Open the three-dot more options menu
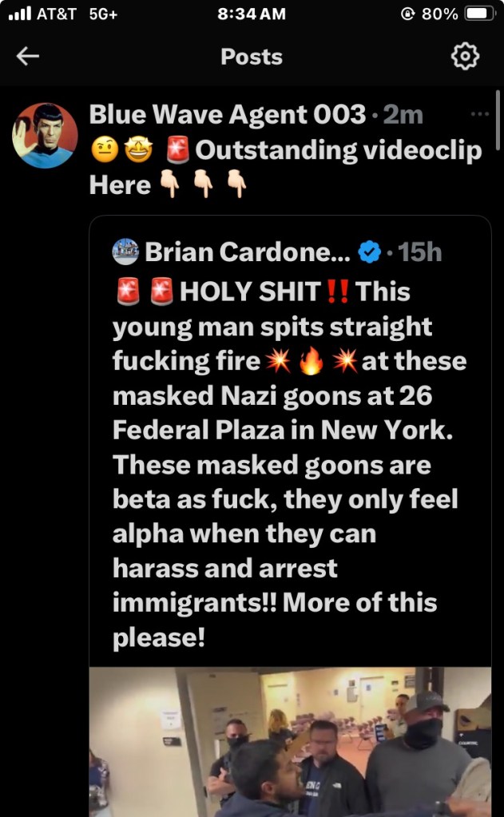The image size is (504, 817). (479, 114)
